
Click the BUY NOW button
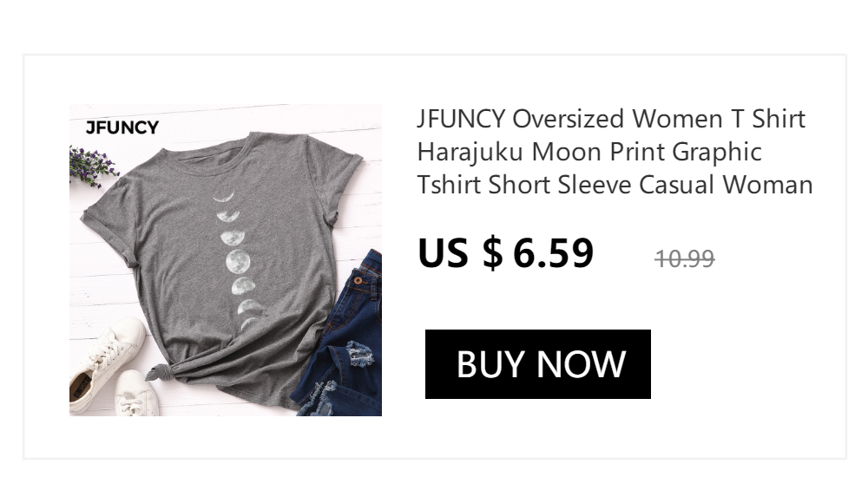pyautogui.click(x=537, y=364)
